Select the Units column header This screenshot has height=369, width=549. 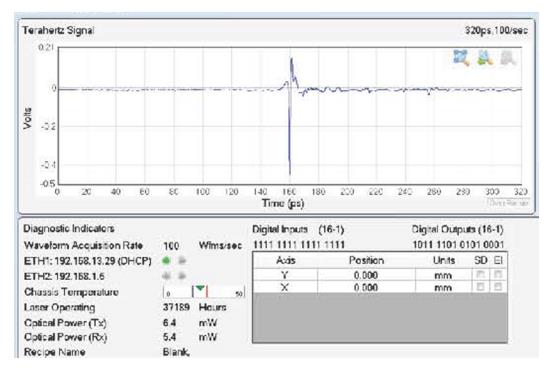pyautogui.click(x=444, y=260)
